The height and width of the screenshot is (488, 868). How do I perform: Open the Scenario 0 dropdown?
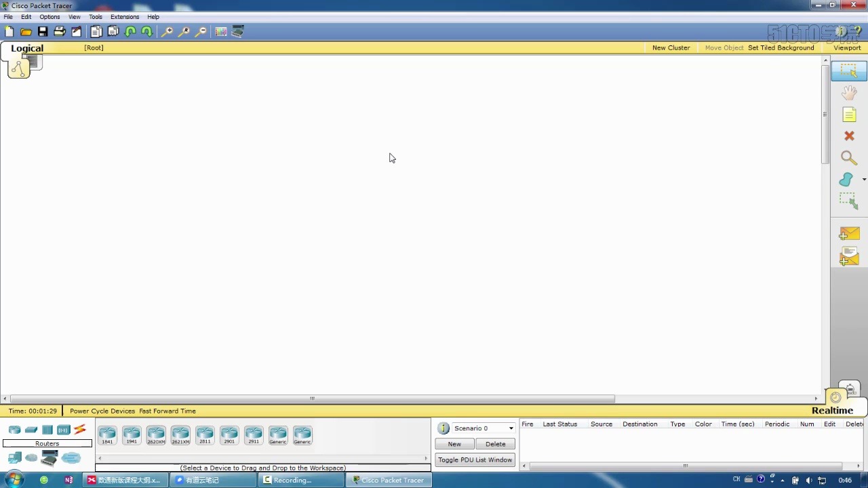484,428
